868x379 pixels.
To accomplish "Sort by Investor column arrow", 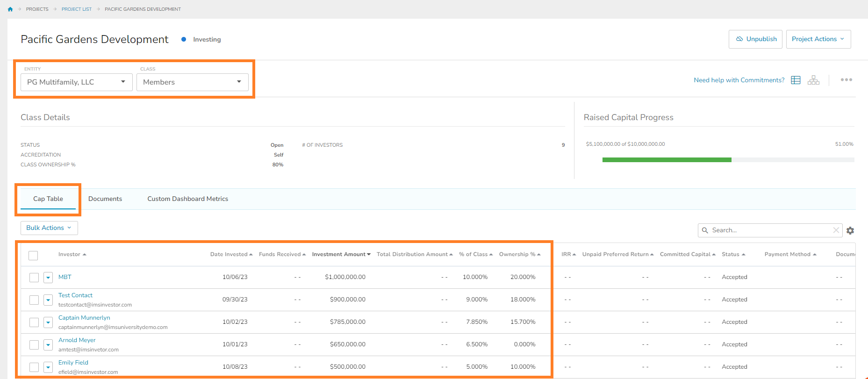I will click(84, 255).
